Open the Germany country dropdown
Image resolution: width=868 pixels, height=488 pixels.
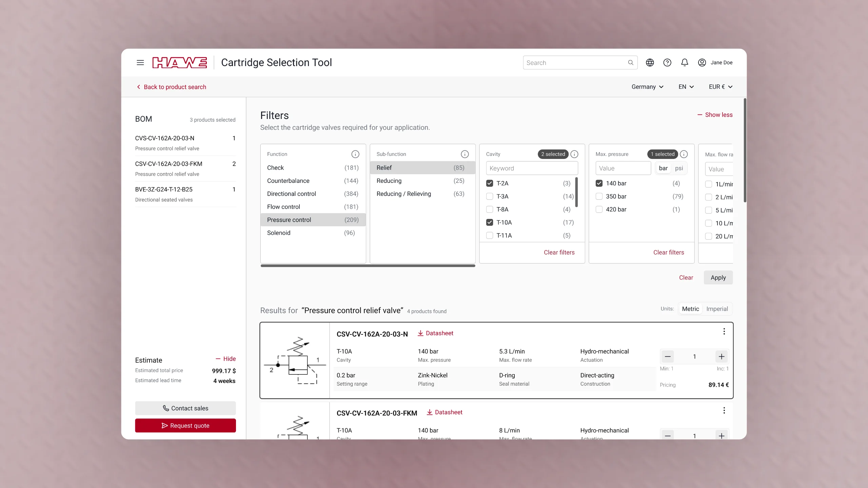(647, 87)
